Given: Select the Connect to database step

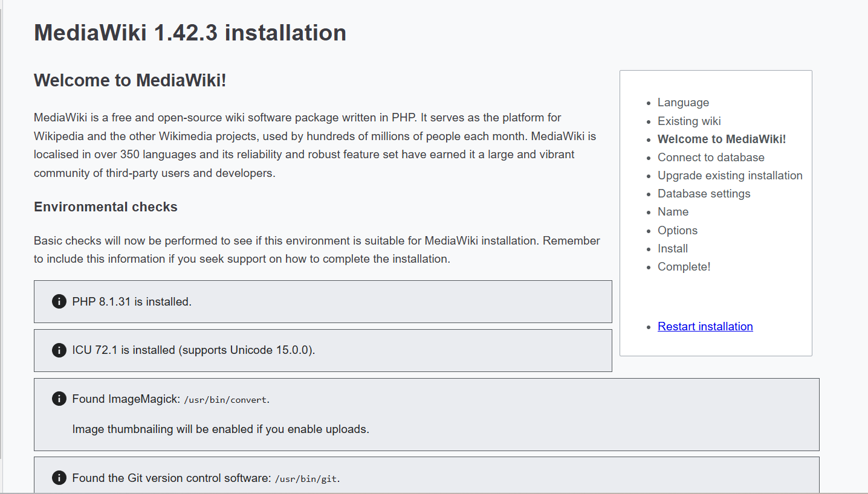Looking at the screenshot, I should pyautogui.click(x=711, y=157).
